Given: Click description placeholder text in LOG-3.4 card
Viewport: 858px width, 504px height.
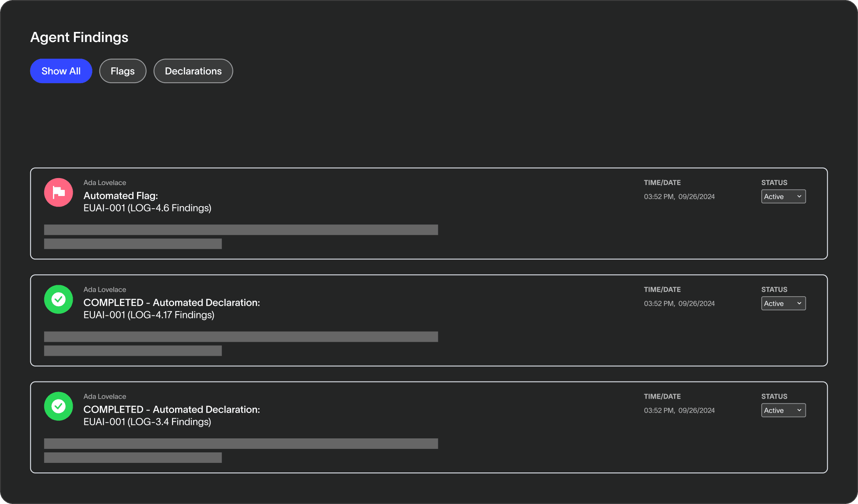Looking at the screenshot, I should tap(241, 444).
